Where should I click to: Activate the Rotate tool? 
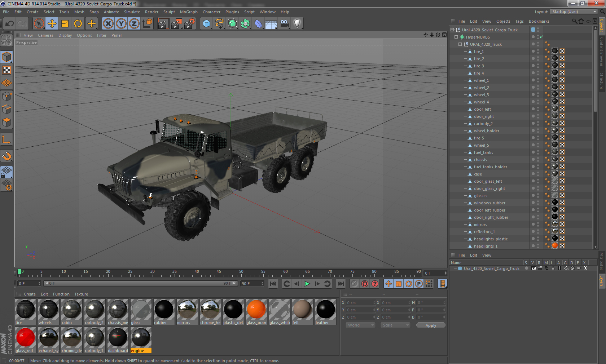coord(78,24)
